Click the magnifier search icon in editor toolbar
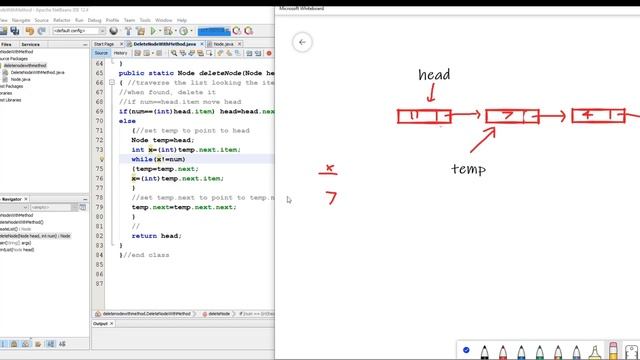640x360 pixels. [174, 53]
